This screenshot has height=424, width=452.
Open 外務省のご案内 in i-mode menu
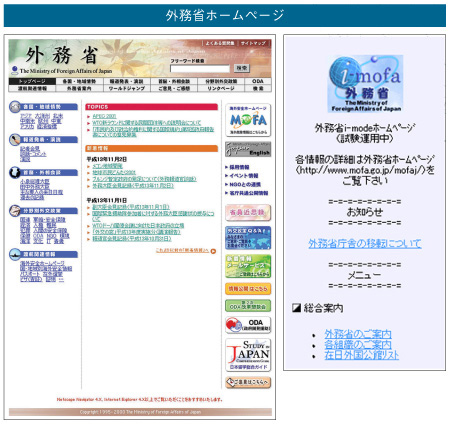click(x=358, y=334)
